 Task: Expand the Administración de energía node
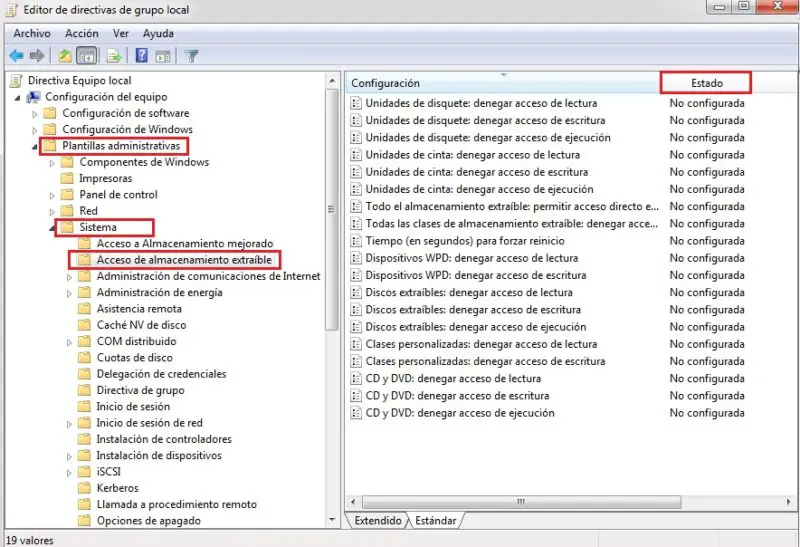pyautogui.click(x=69, y=293)
